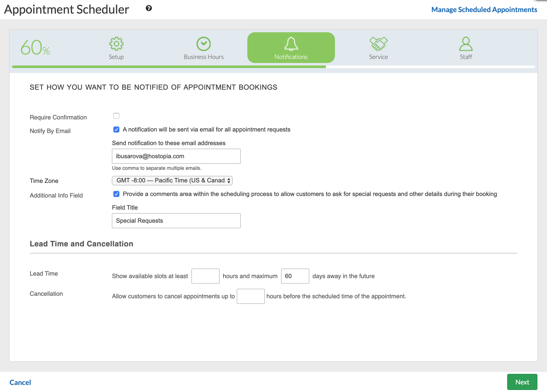Click the cancellation hours input box
This screenshot has height=392, width=547.
(251, 296)
